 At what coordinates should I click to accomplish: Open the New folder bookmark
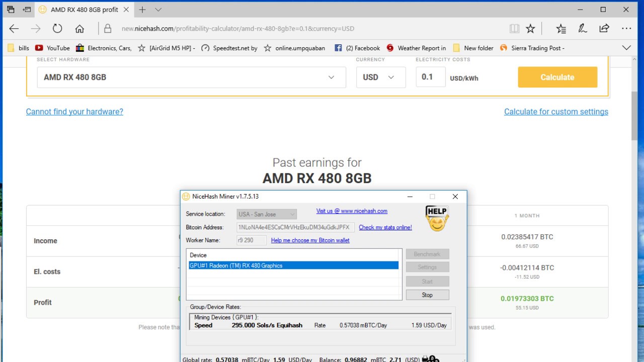click(473, 48)
